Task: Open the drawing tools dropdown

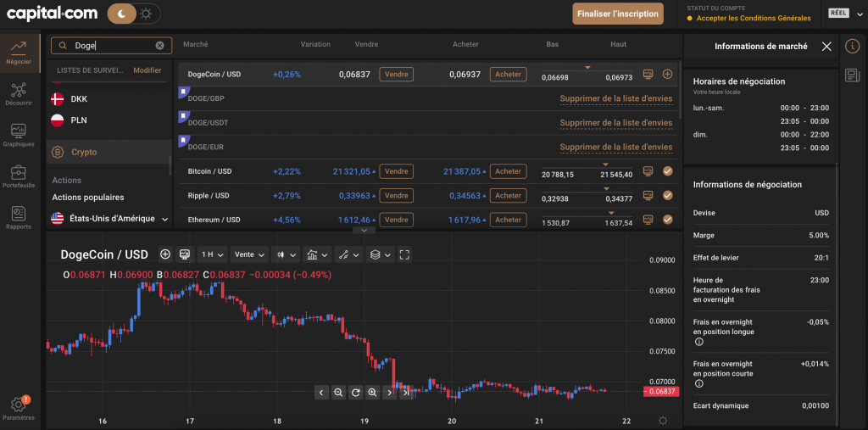Action: click(350, 254)
